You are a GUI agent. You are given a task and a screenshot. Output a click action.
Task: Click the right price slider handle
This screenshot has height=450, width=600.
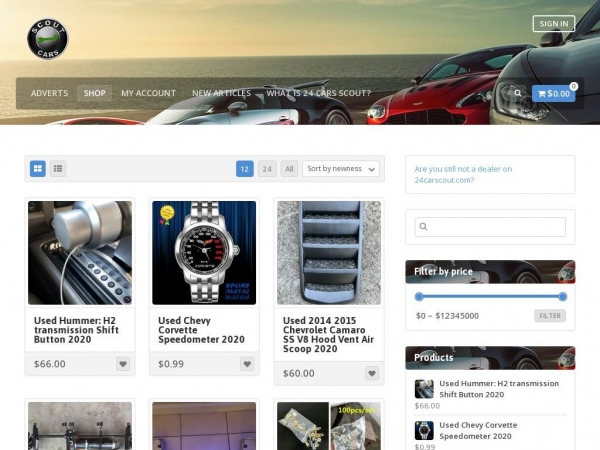coord(562,296)
